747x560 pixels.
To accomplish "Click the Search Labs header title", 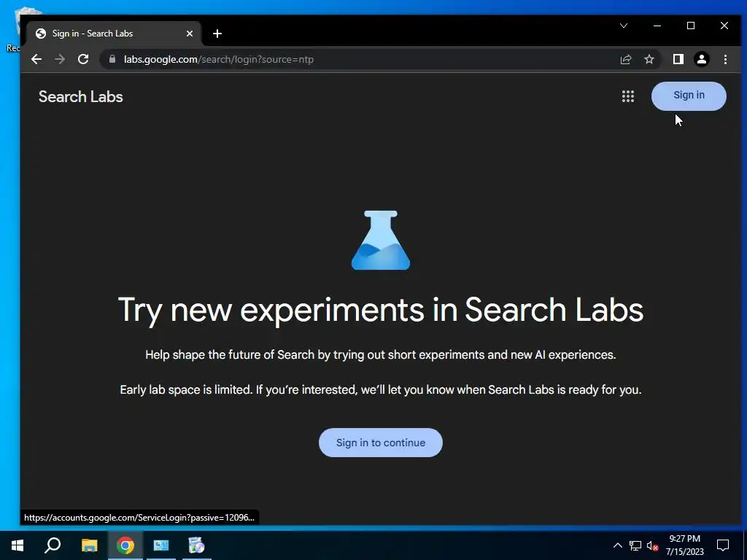I will pyautogui.click(x=80, y=97).
